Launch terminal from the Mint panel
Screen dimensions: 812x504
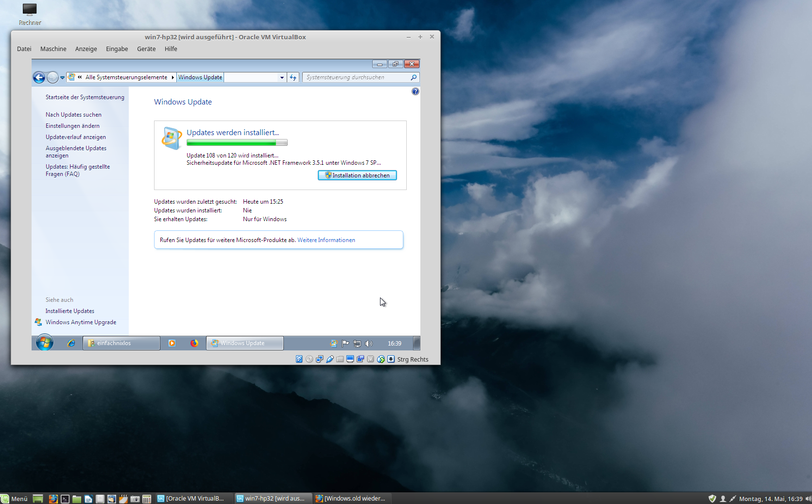point(65,499)
